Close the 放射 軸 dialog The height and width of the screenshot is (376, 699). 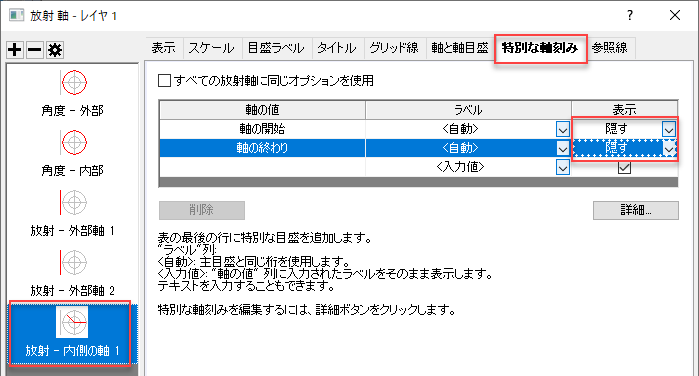tap(675, 15)
